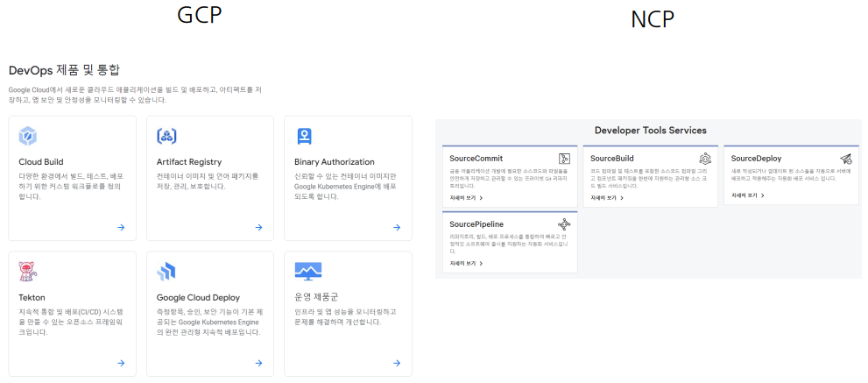The image size is (868, 383).
Task: Open the Artifact Registry card arrow
Action: click(x=258, y=227)
